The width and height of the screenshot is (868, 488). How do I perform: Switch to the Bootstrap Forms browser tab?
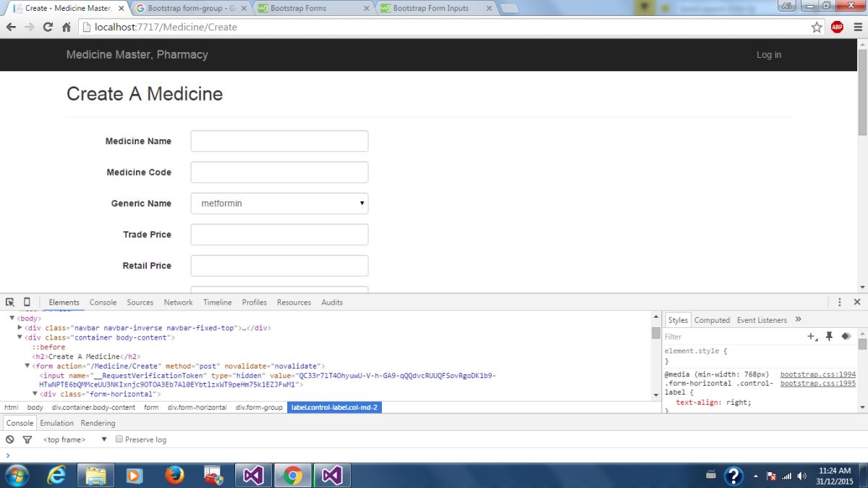coord(312,9)
